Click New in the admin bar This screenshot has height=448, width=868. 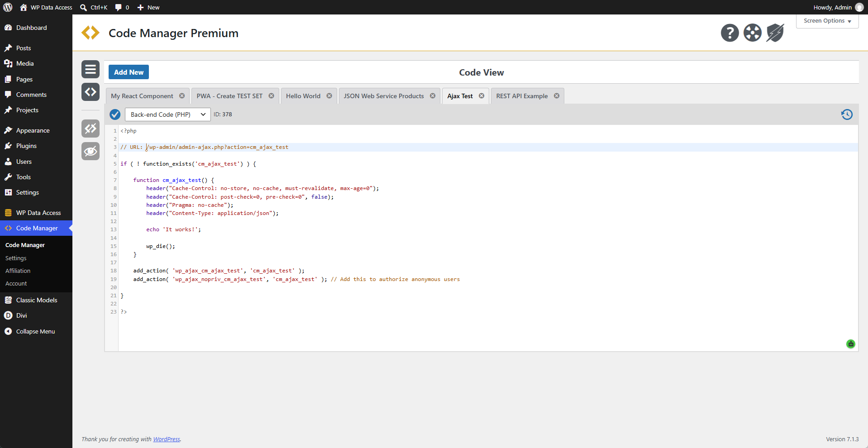point(148,7)
